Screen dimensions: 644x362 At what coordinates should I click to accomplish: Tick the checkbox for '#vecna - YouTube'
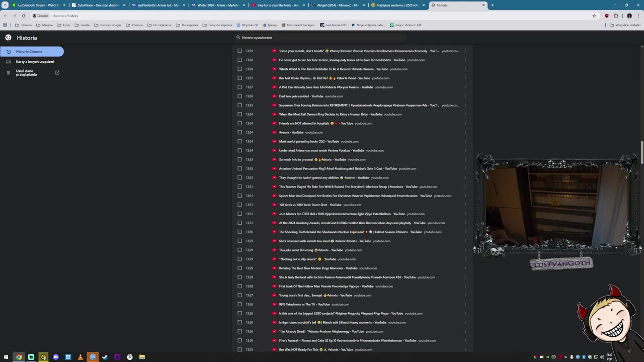(239, 132)
